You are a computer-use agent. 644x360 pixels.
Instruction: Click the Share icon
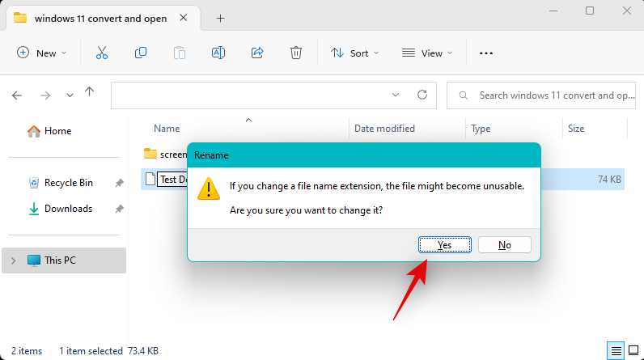(x=257, y=53)
